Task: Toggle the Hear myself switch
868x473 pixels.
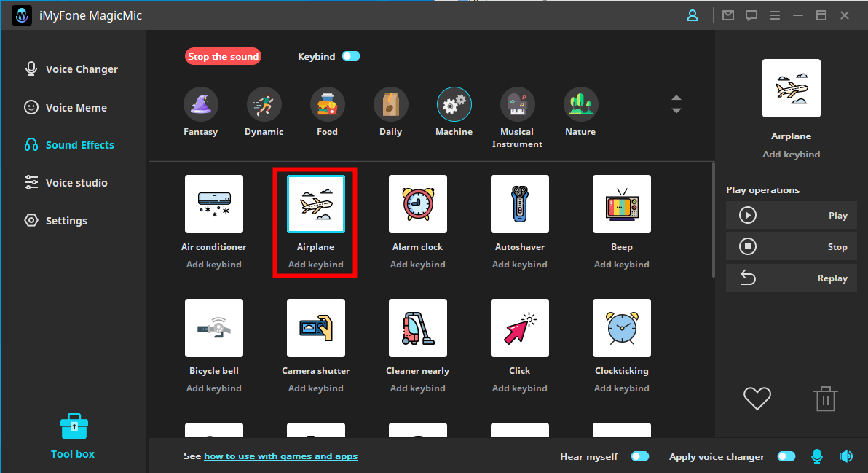Action: tap(640, 456)
